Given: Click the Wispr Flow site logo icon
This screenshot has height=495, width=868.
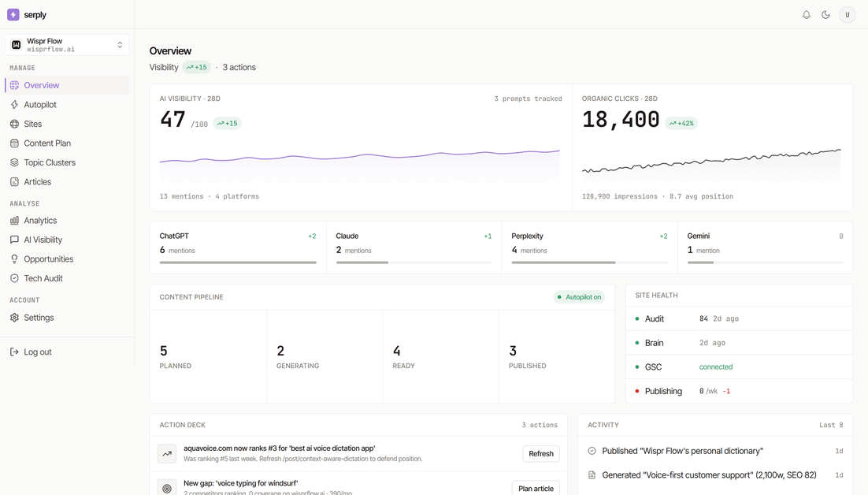Looking at the screenshot, I should (x=16, y=45).
